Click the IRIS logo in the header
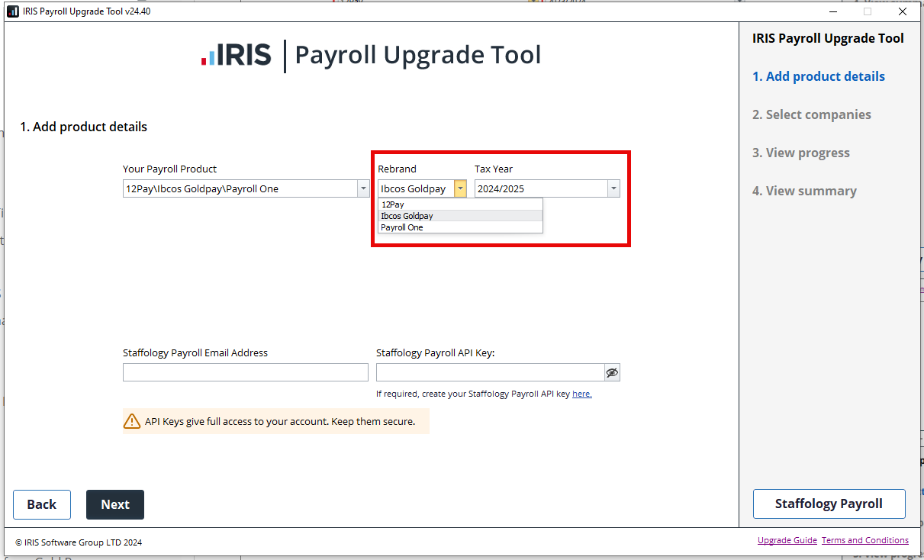Viewport: 924px width, 560px height. point(237,56)
